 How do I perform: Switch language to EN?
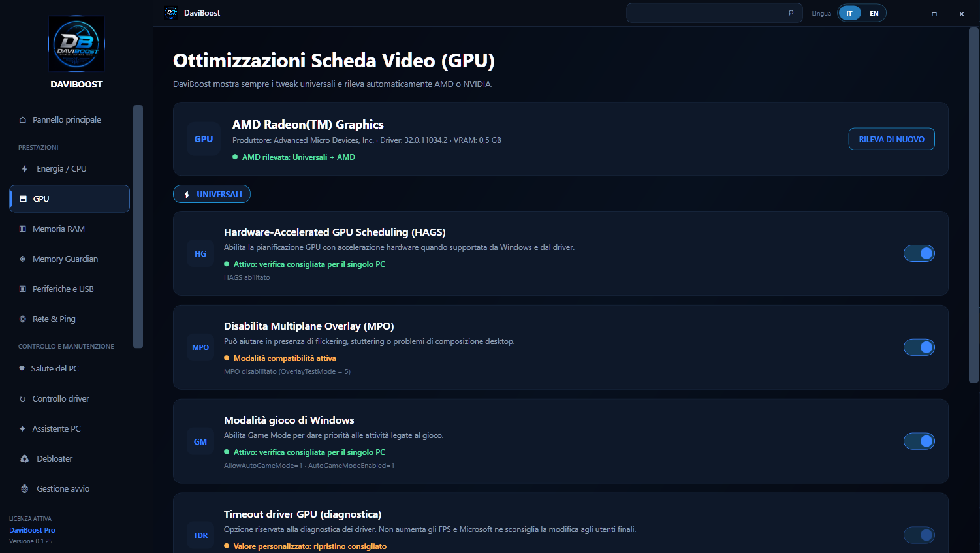874,13
